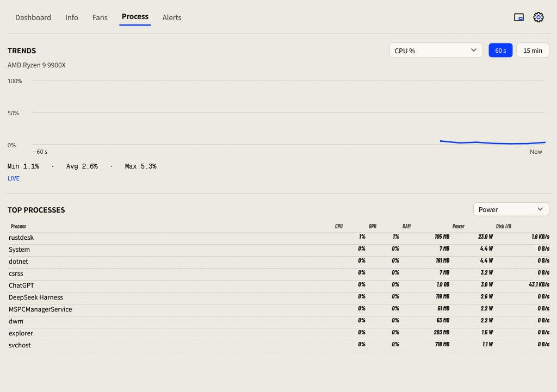
Task: Select the dotnet process row
Action: click(278, 262)
